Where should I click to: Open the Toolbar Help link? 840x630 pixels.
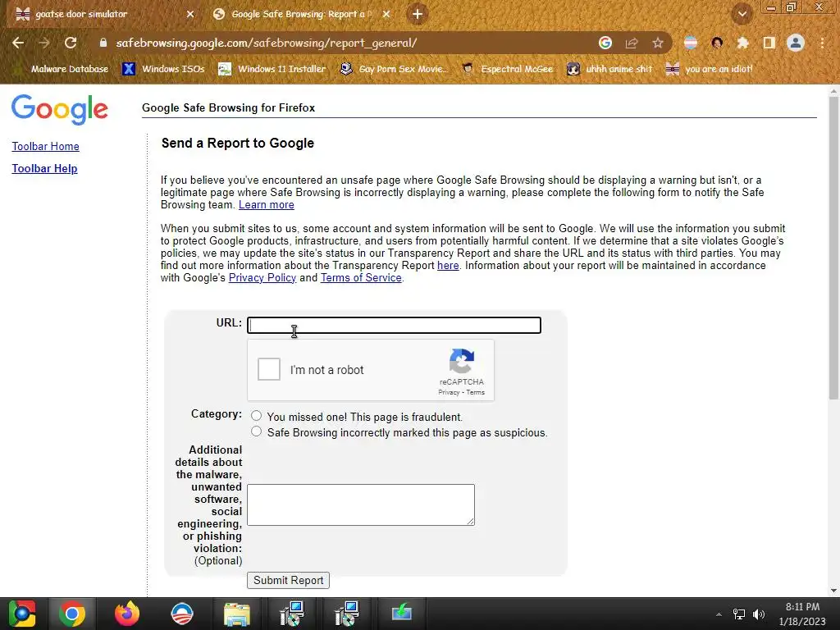click(x=44, y=168)
